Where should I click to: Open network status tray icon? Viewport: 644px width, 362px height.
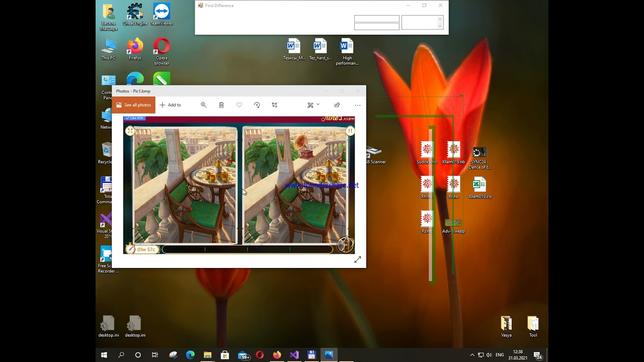tap(480, 355)
